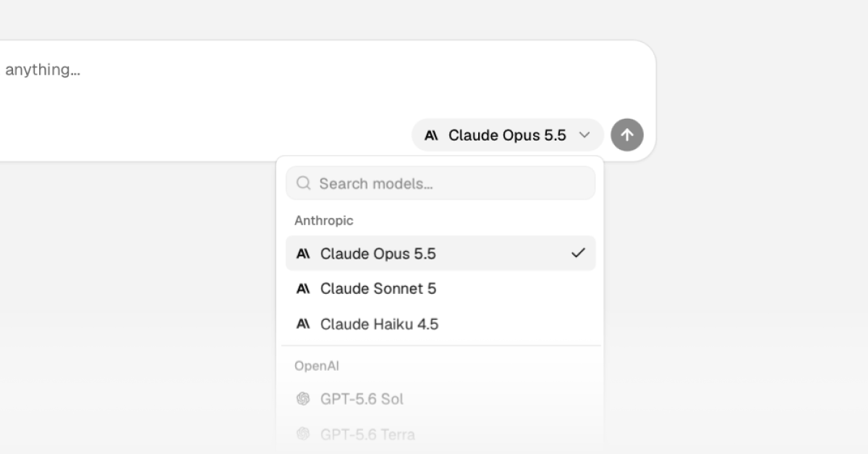Select Claude Sonnet 5 from the list

441,288
